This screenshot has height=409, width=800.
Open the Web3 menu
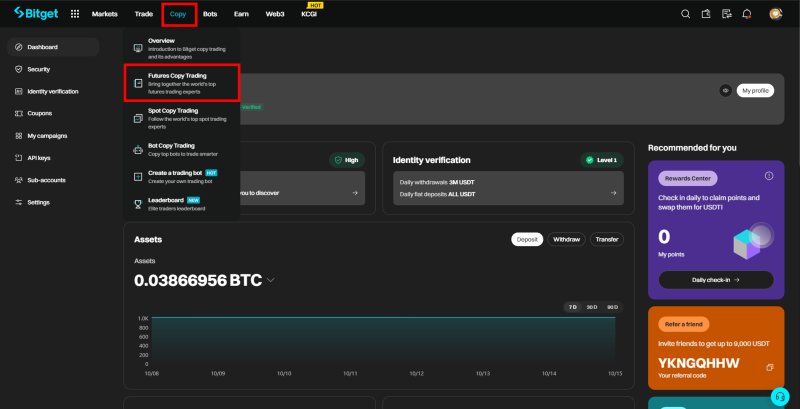pos(275,14)
